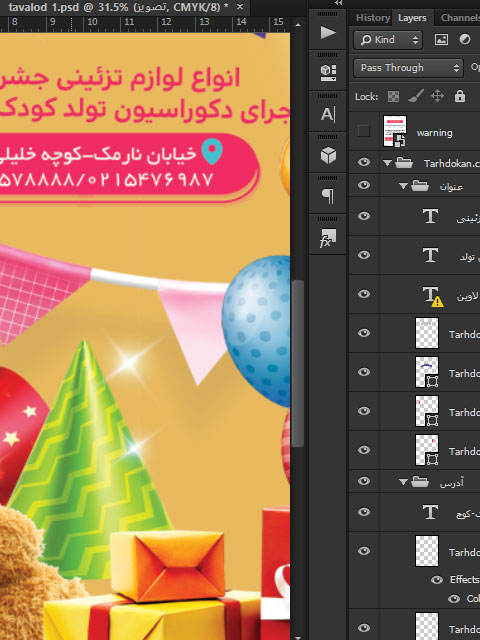Open the Styles fx panel icon

click(x=328, y=238)
